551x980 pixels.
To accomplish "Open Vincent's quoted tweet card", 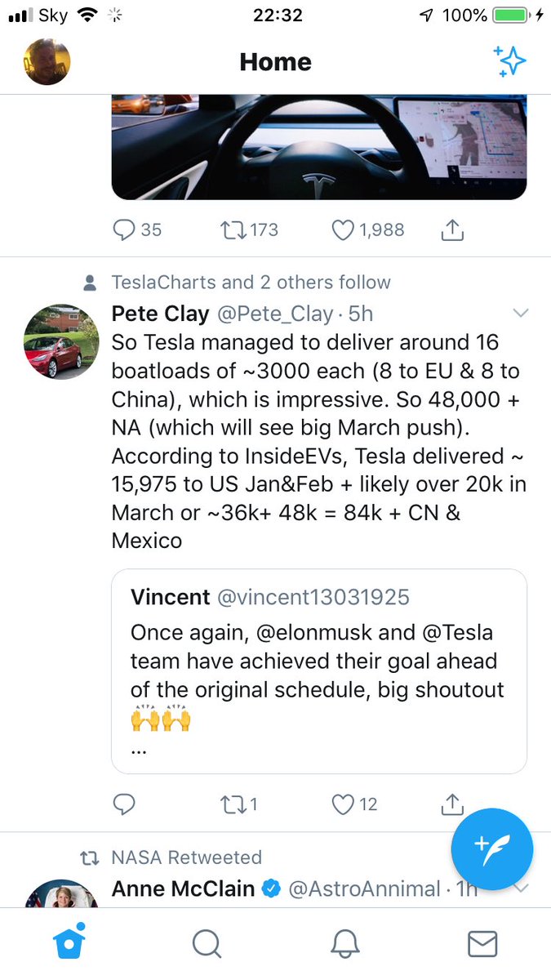I will pyautogui.click(x=318, y=670).
